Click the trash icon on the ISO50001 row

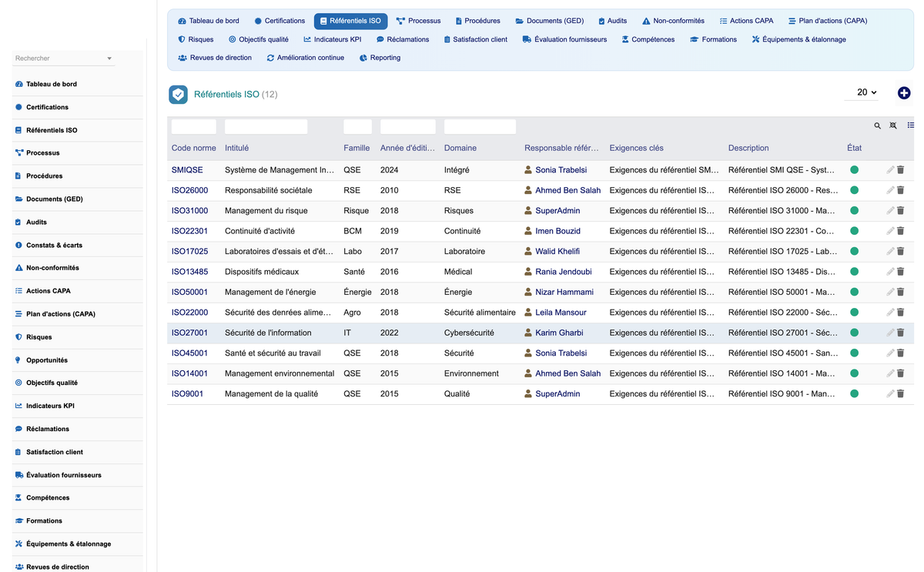click(901, 293)
